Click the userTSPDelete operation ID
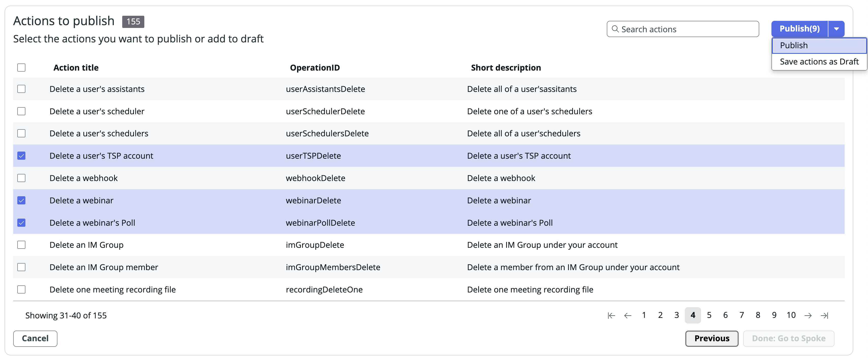This screenshot has width=868, height=358. click(x=313, y=156)
